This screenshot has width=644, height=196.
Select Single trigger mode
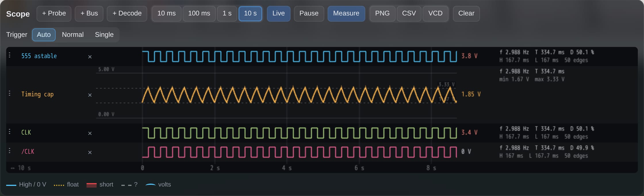104,35
